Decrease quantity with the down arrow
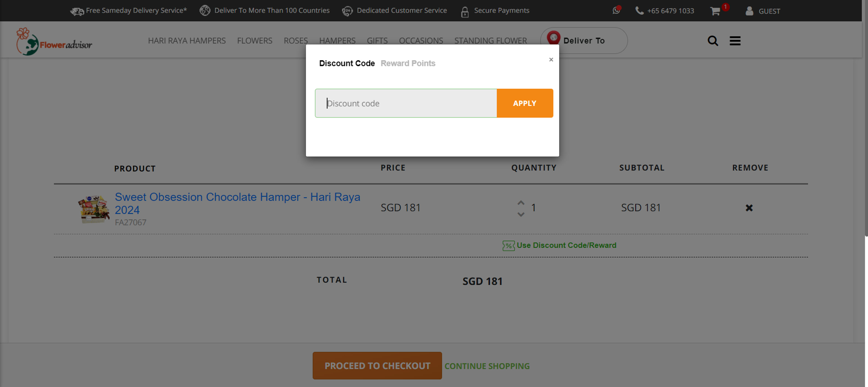This screenshot has height=387, width=868. (521, 214)
